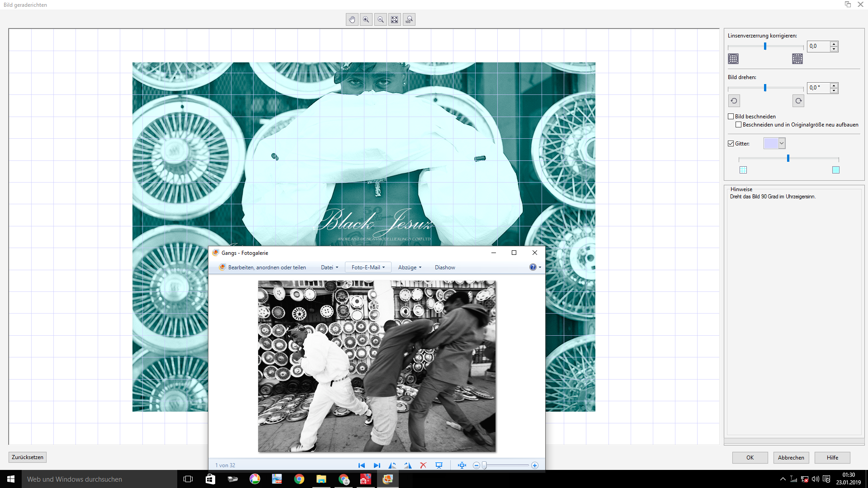
Task: Select the Pan hand tool
Action: [x=352, y=19]
